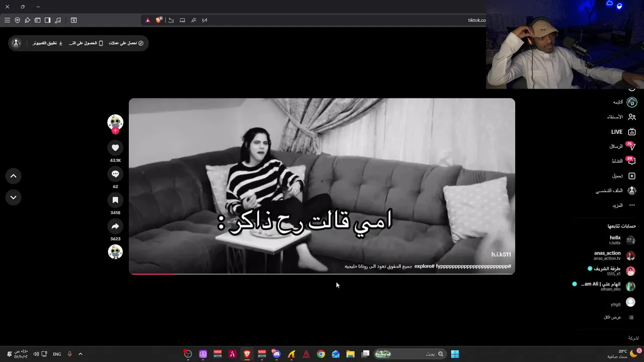
Task: Open the music playlist icon in toolbar
Action: click(x=58, y=20)
